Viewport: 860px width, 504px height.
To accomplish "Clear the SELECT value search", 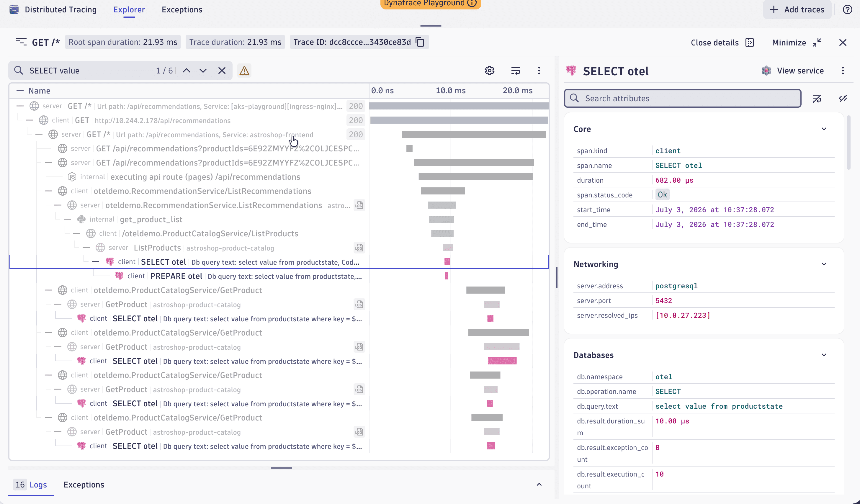I will click(222, 71).
